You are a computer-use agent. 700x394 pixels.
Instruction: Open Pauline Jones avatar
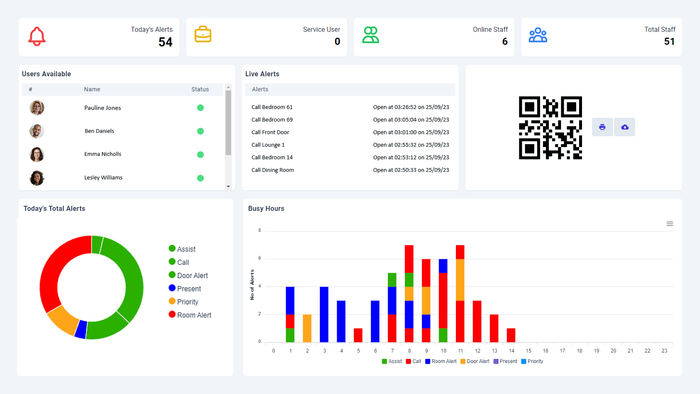(x=37, y=108)
